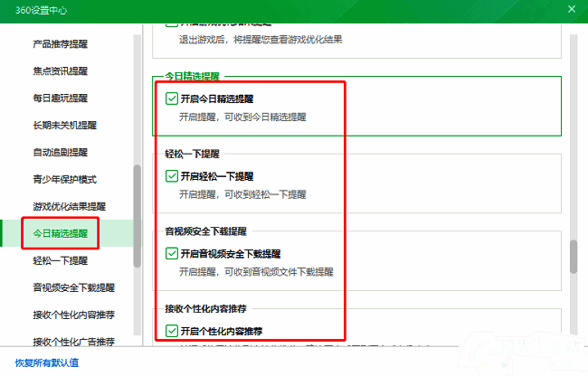Click the left sidebar scrollbar thumb
This screenshot has width=588, height=376.
point(138,215)
